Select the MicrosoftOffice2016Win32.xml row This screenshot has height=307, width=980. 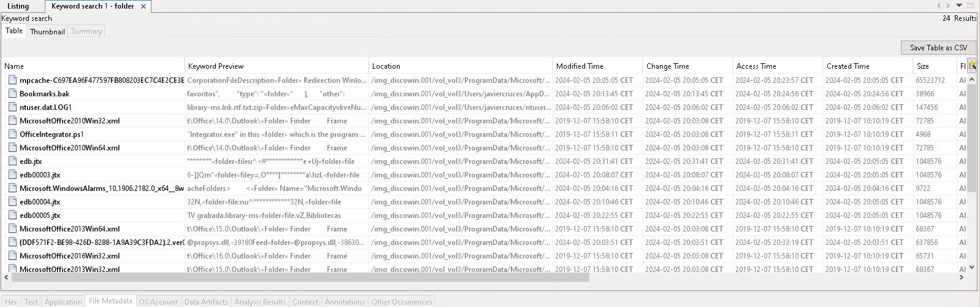point(484,255)
